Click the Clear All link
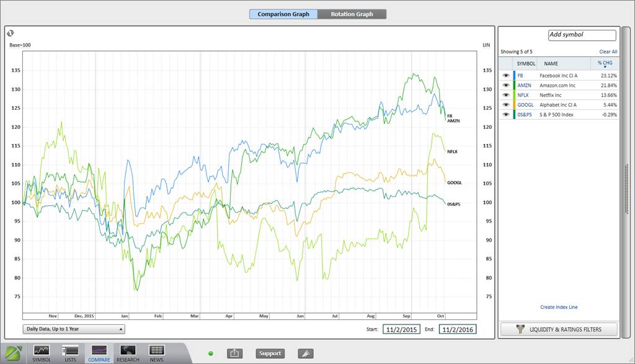 pos(608,52)
